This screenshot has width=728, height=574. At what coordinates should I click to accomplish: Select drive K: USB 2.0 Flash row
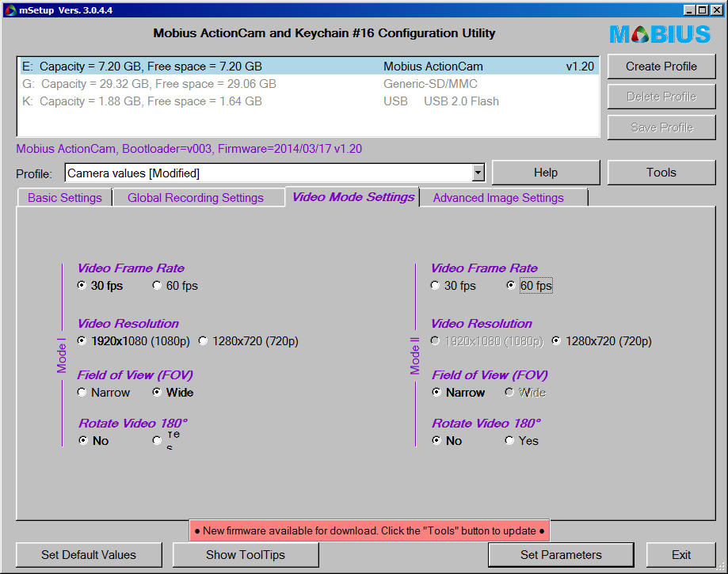(x=308, y=101)
